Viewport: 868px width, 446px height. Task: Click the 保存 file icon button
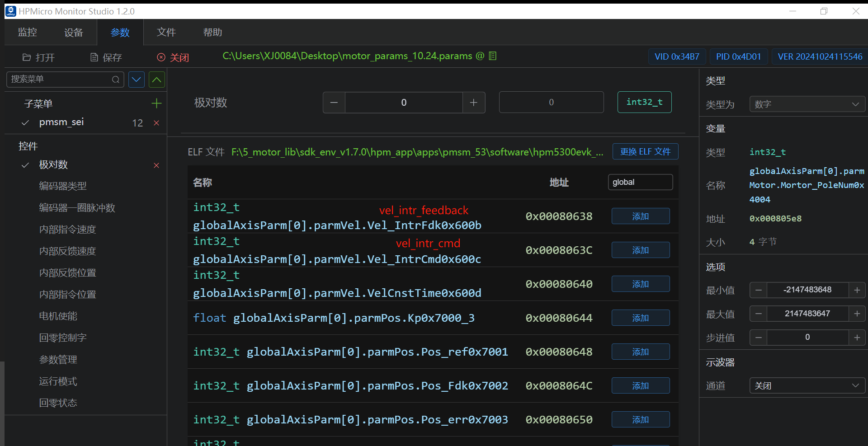click(106, 57)
